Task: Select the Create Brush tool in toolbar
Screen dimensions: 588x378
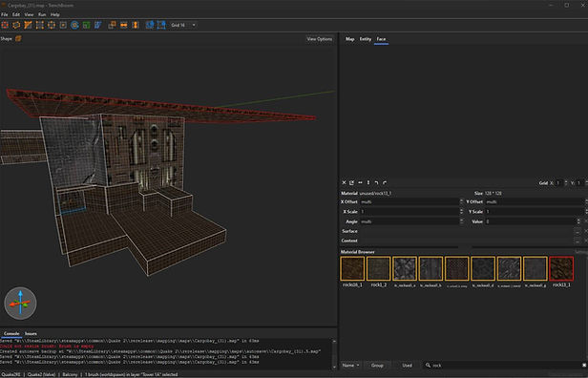Action: pos(5,25)
